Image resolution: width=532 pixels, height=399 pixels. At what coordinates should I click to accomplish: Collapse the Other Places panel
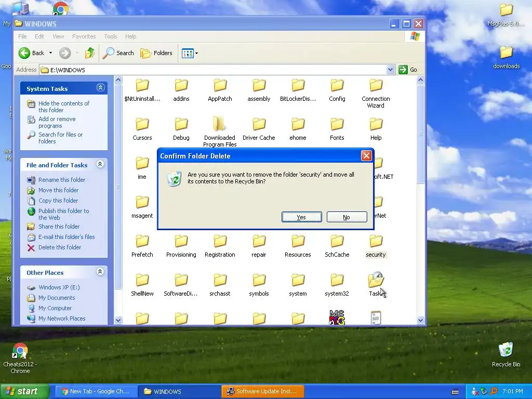tap(100, 272)
